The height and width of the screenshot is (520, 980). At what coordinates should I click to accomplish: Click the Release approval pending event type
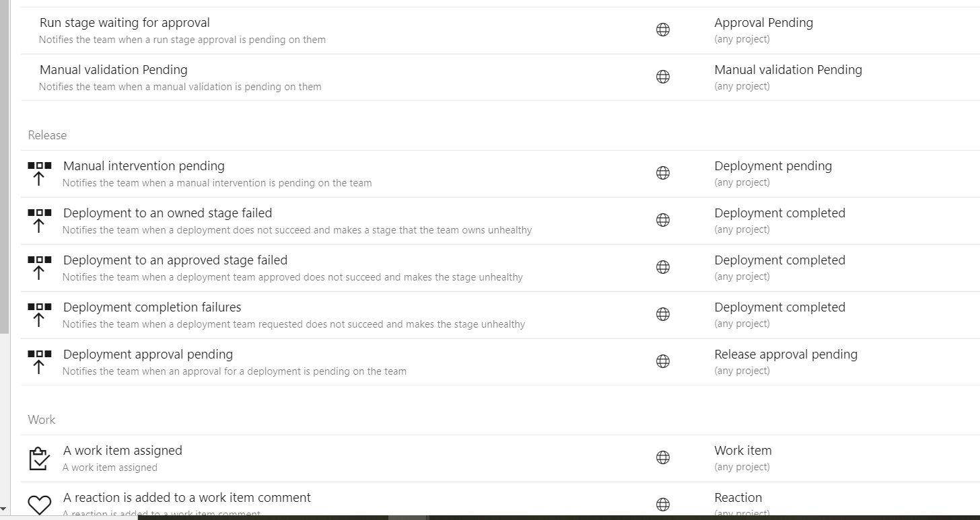tap(785, 355)
